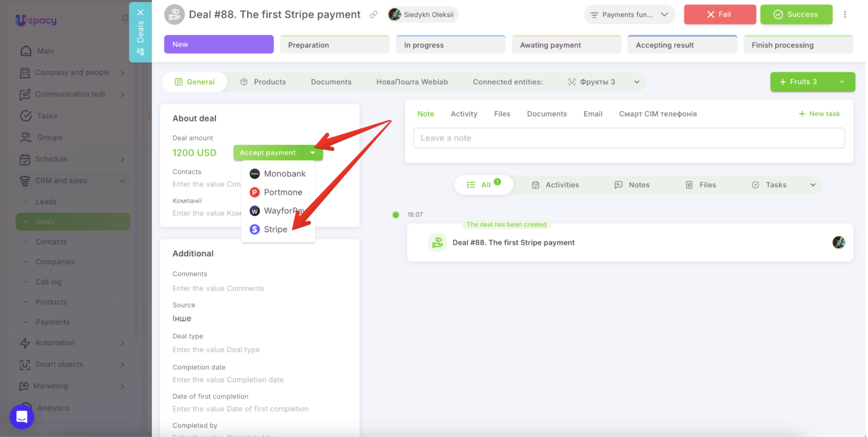
Task: Click the Leave a note field
Action: [629, 138]
